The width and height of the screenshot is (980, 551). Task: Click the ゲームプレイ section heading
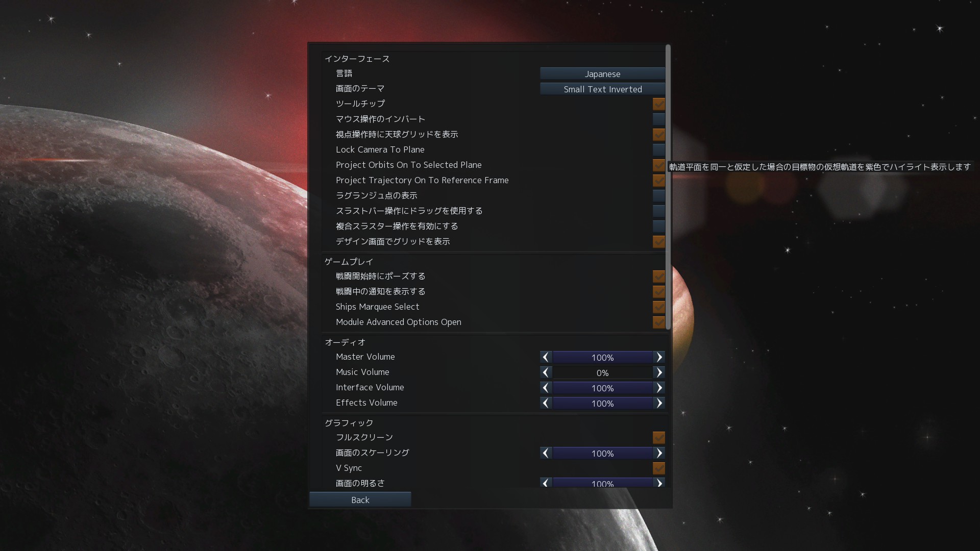click(349, 262)
